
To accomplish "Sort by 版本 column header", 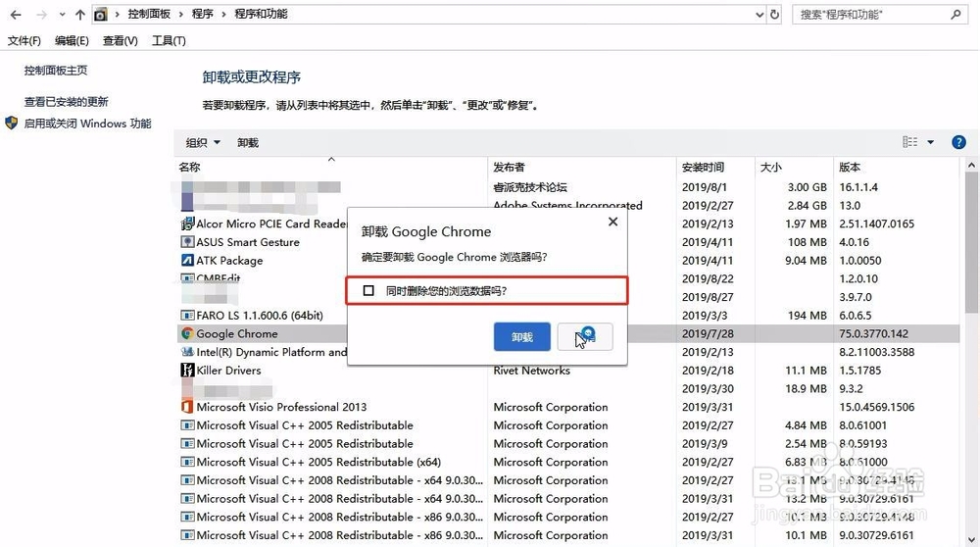I will tap(850, 167).
